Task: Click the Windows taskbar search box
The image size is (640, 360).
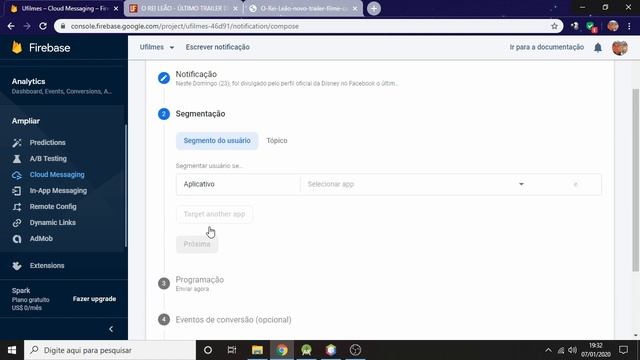Action: 110,350
